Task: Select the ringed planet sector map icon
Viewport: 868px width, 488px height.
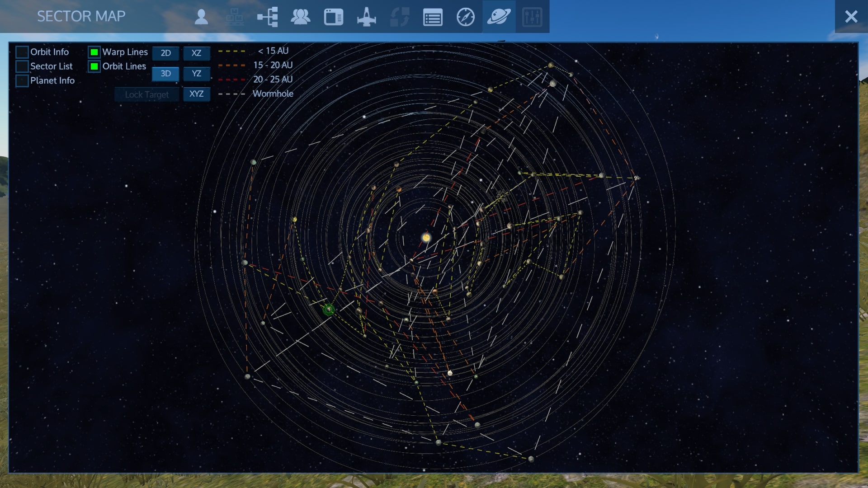Action: tap(499, 17)
